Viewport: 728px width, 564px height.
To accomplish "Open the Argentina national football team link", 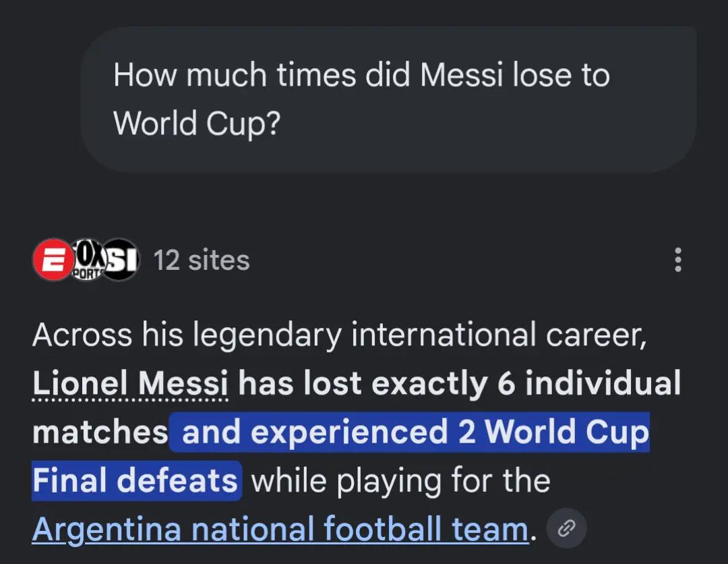I will (280, 529).
